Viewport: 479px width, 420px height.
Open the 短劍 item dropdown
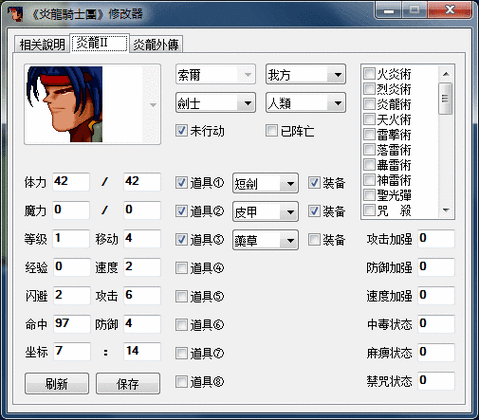[x=265, y=183]
